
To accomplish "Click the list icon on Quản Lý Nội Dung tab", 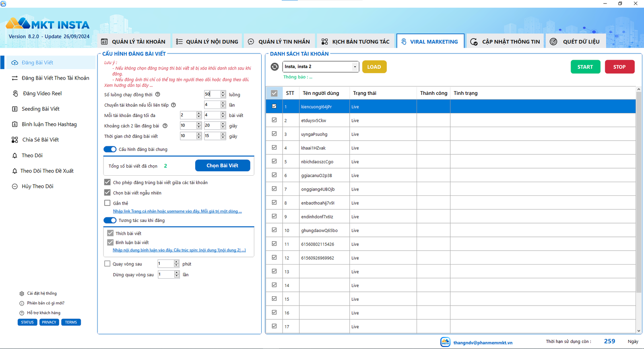I will [179, 41].
